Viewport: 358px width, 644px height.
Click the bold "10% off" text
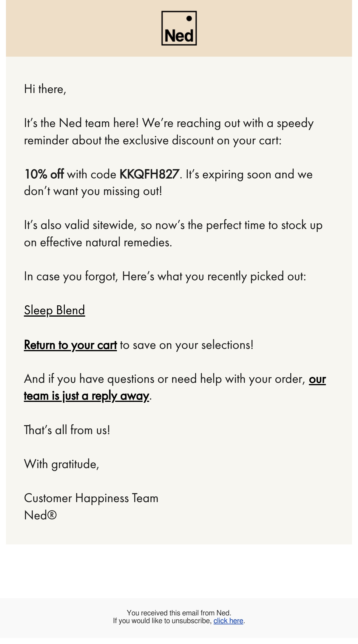point(44,174)
